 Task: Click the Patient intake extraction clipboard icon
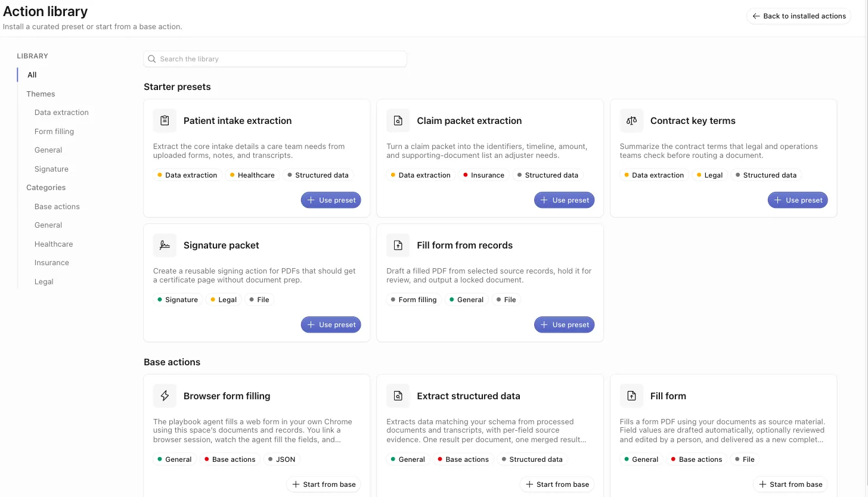pos(165,120)
